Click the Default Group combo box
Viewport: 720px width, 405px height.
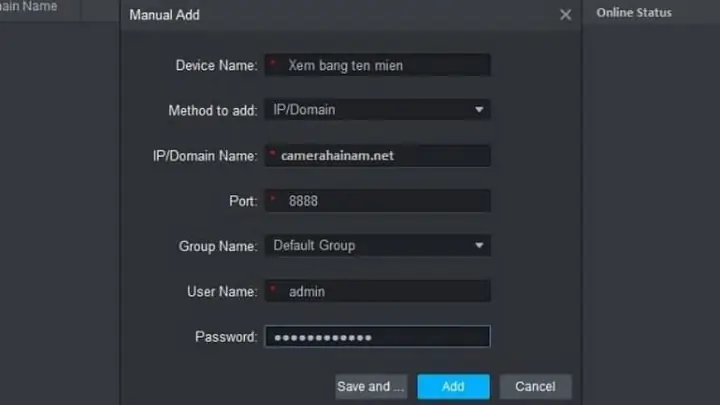(377, 246)
